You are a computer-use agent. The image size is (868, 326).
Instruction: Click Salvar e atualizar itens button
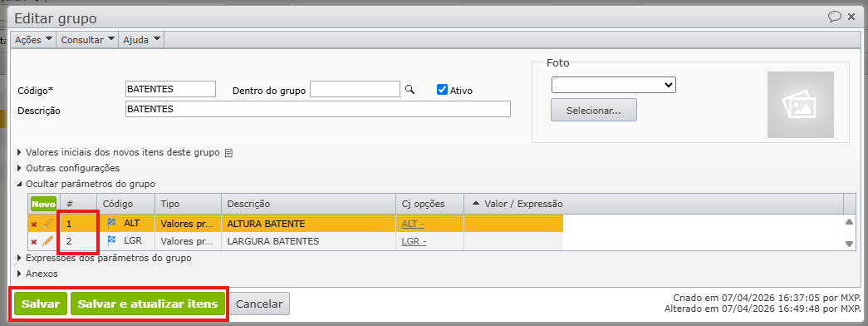[x=148, y=304]
